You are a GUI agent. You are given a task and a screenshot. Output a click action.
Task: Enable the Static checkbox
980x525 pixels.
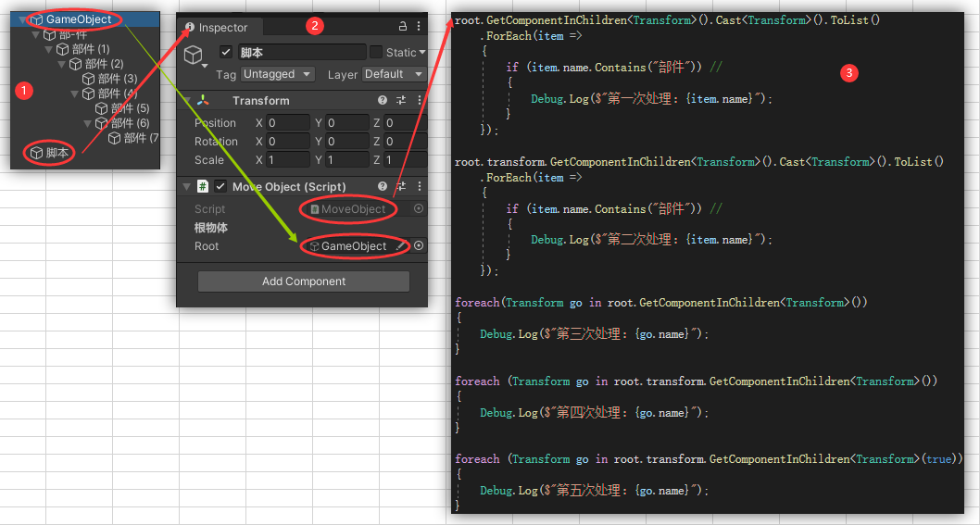pos(376,52)
